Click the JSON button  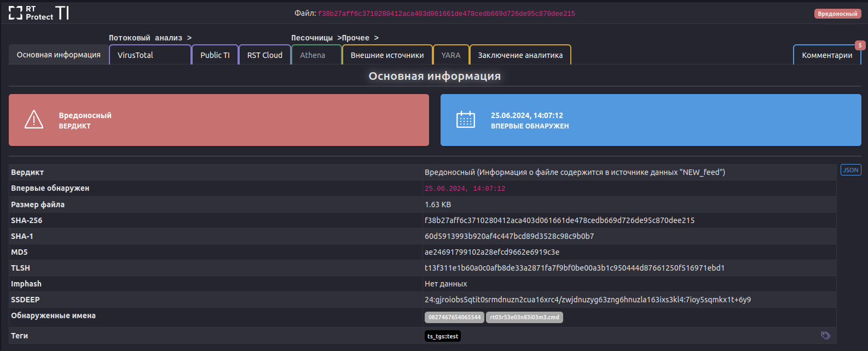pos(850,170)
